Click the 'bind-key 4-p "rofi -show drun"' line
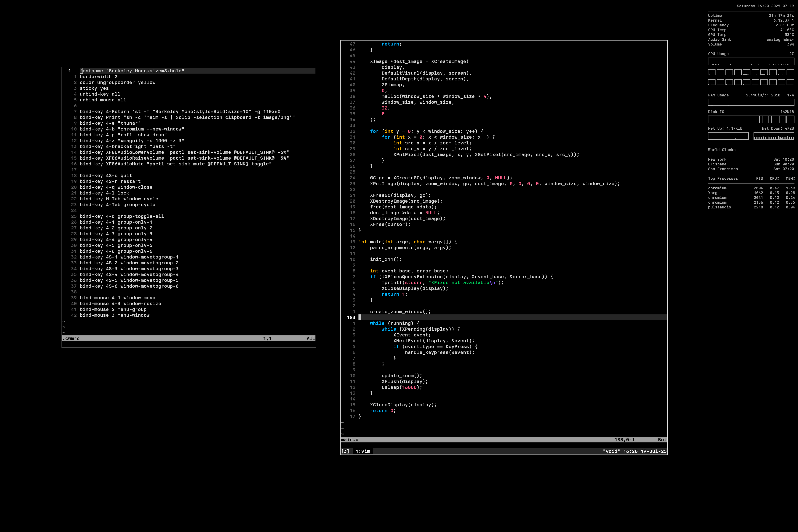The image size is (798, 532). [x=123, y=135]
